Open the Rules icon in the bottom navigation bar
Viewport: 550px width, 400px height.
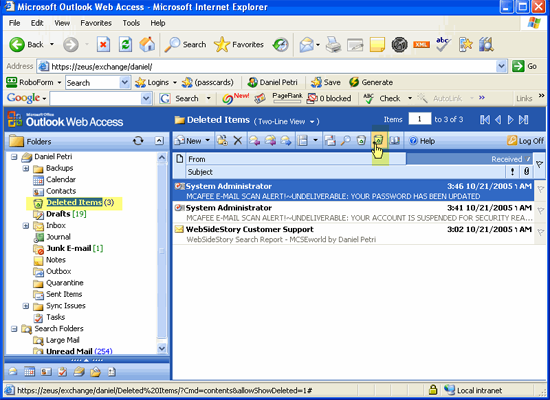(x=95, y=372)
